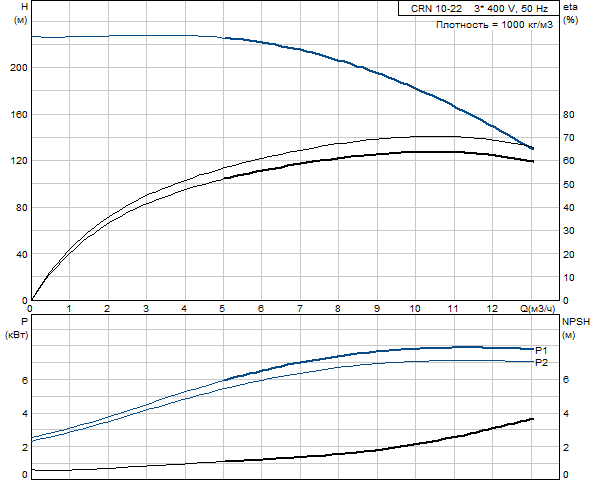Click the 12 tick on flow axis
This screenshot has height=480, width=592.
[492, 309]
